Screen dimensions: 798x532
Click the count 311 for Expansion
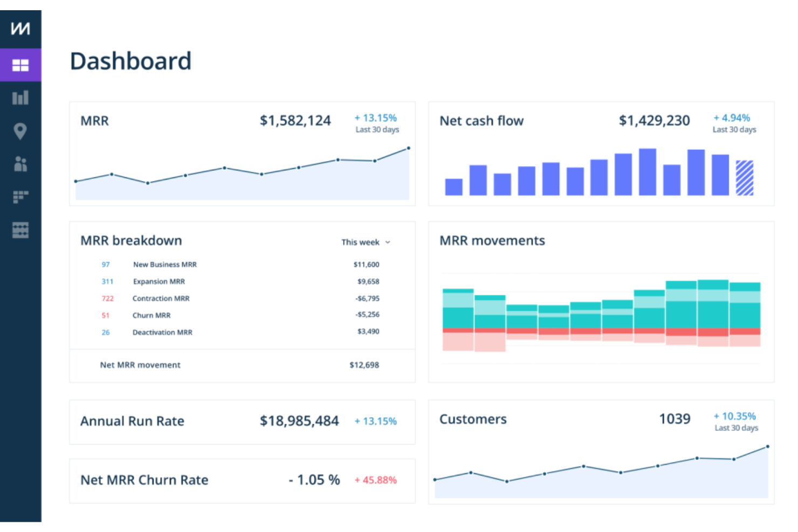click(107, 281)
